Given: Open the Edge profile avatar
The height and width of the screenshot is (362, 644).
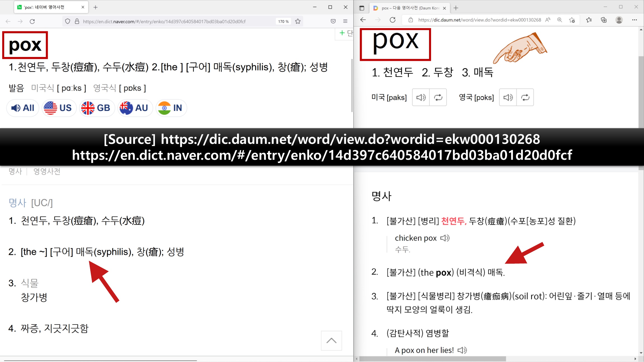Looking at the screenshot, I should coord(619,20).
